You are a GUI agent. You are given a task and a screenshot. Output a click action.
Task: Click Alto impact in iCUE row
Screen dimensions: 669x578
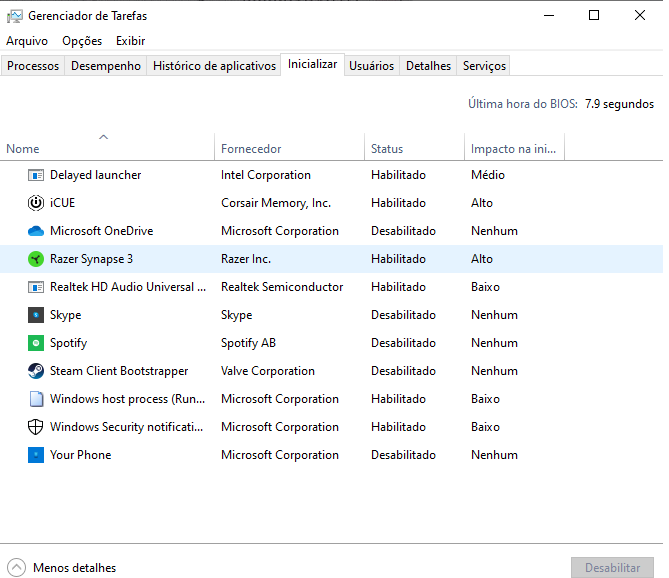pos(482,203)
